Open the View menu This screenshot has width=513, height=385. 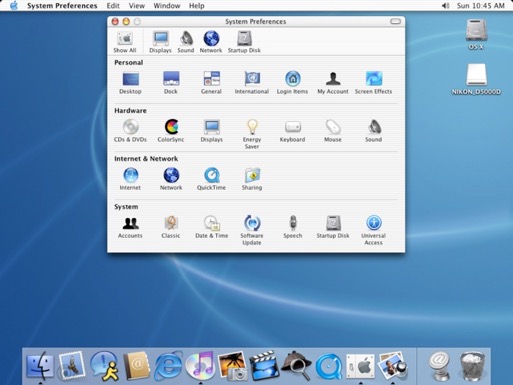point(137,6)
